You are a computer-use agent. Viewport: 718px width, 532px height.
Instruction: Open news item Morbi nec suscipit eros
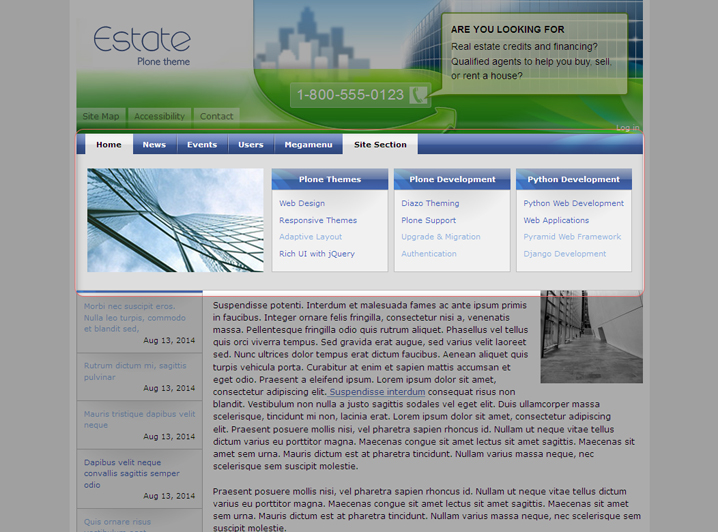point(135,317)
